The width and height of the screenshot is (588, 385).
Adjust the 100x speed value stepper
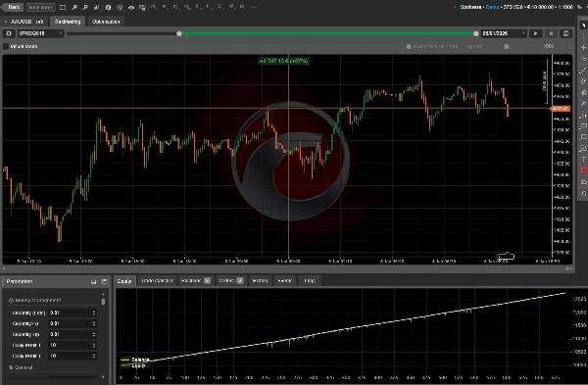pos(569,46)
